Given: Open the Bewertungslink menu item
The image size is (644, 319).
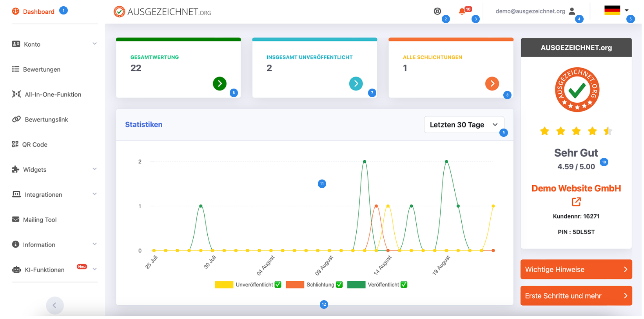Looking at the screenshot, I should 46,120.
